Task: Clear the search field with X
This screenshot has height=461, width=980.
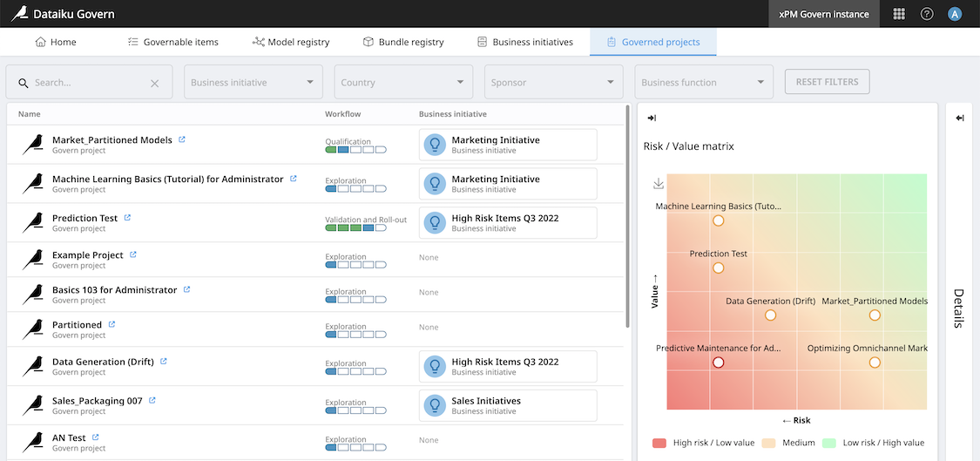Action: click(154, 83)
